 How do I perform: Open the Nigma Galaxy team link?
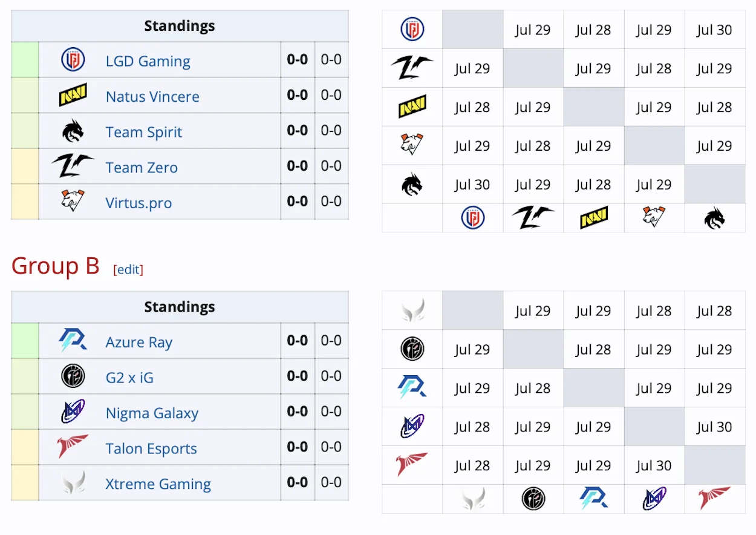pyautogui.click(x=152, y=413)
